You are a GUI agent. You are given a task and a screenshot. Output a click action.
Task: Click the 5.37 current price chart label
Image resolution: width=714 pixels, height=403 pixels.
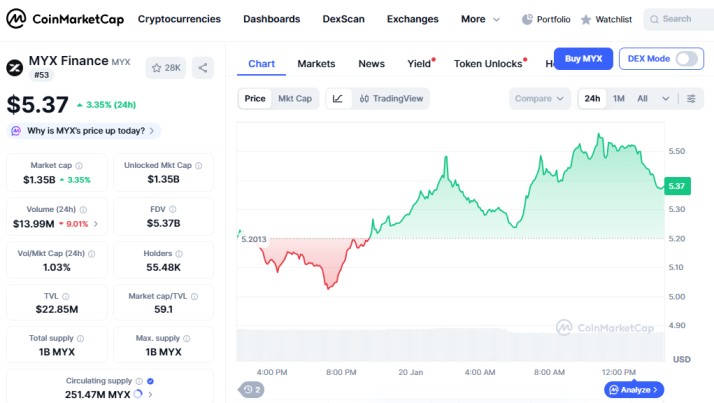coord(677,186)
